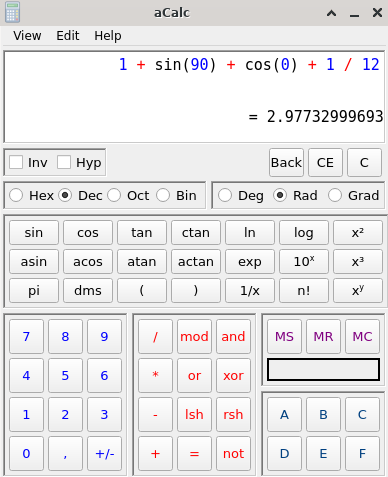Image resolution: width=388 pixels, height=477 pixels.
Task: Click the empty memory display field
Action: click(x=323, y=369)
